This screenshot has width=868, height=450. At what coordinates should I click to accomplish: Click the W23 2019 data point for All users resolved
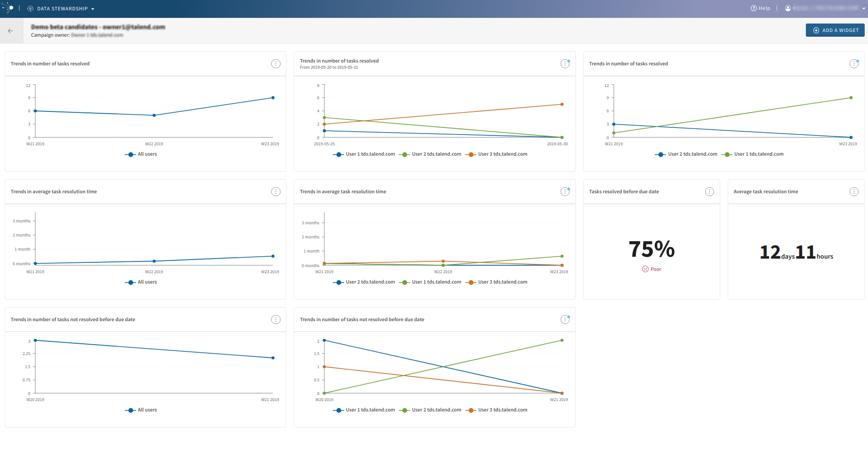[273, 98]
